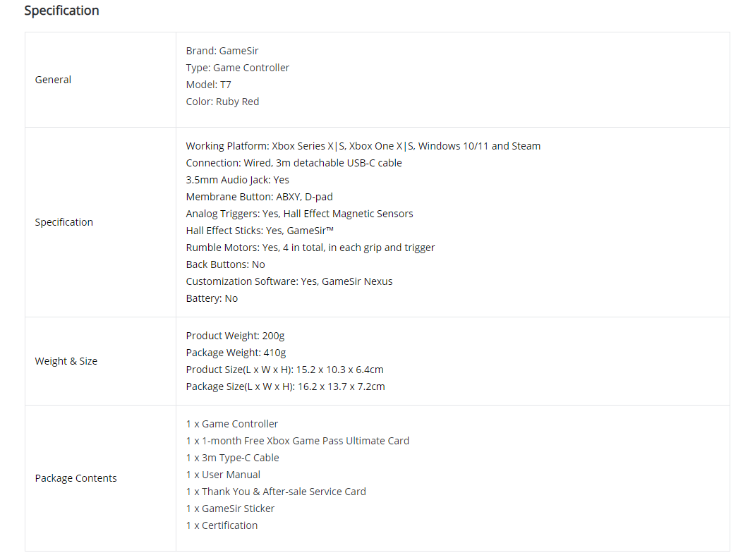The width and height of the screenshot is (743, 560).
Task: Select the General row label
Action: click(x=53, y=80)
